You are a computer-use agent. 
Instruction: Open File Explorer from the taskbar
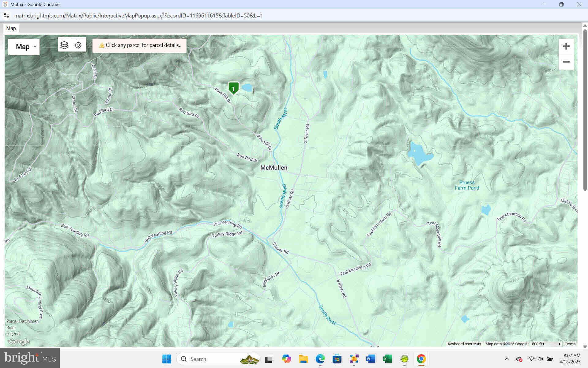point(303,359)
